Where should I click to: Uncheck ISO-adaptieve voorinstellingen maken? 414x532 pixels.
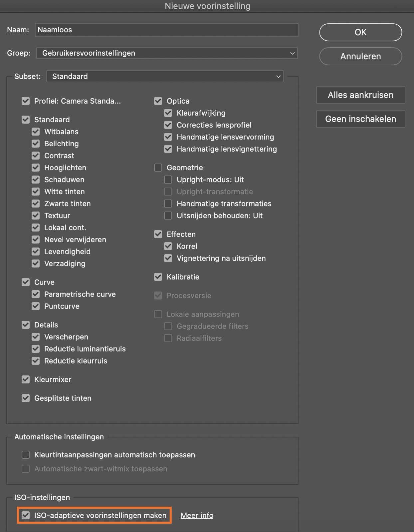coord(26,515)
